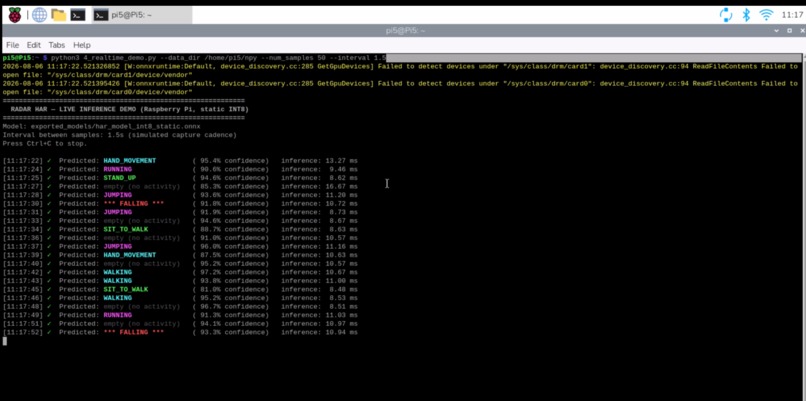Click RUNNING on the 11:17:24 row

(117, 169)
